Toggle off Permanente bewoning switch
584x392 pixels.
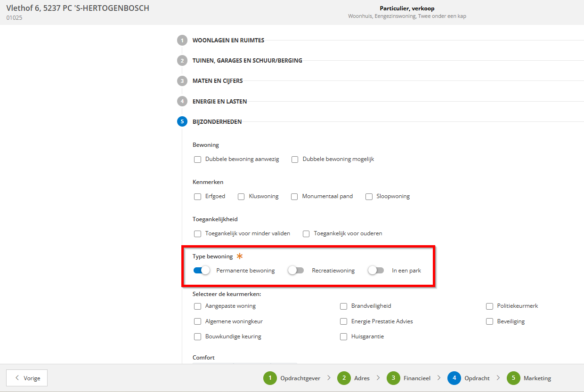(x=202, y=271)
